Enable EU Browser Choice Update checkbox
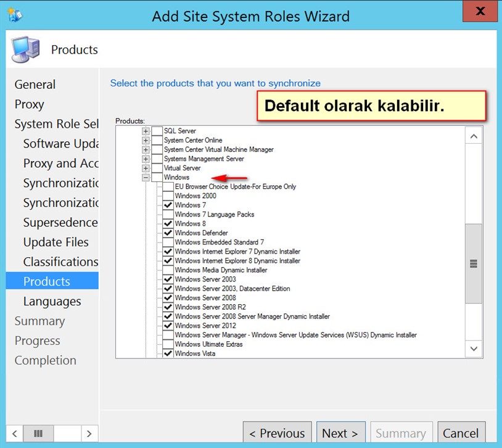Screen dimensions: 502x448 168,187
